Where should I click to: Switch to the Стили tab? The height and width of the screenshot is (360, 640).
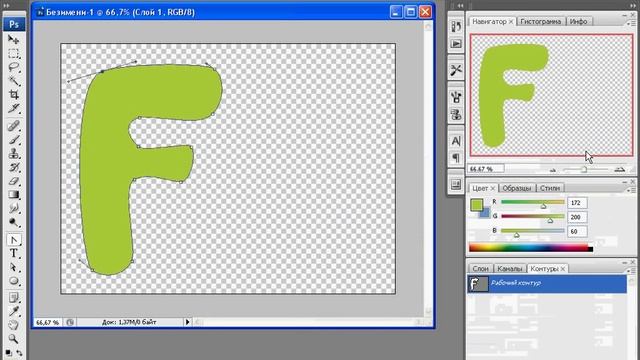tap(550, 188)
